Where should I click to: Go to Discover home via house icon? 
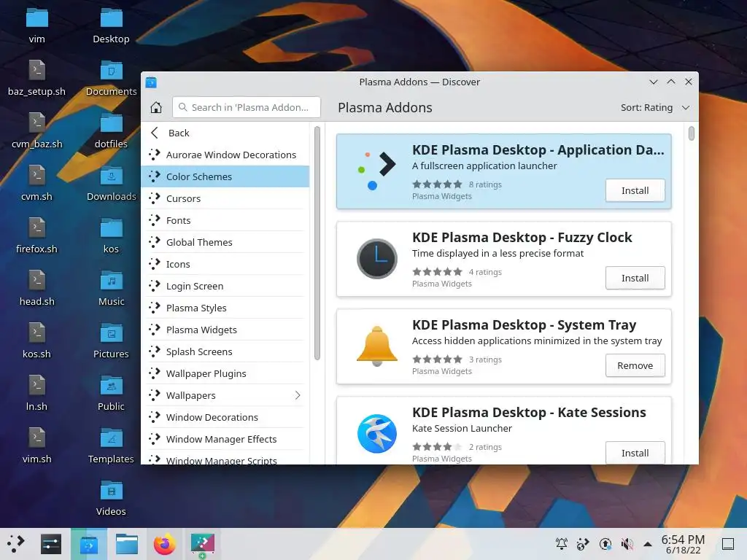[156, 108]
